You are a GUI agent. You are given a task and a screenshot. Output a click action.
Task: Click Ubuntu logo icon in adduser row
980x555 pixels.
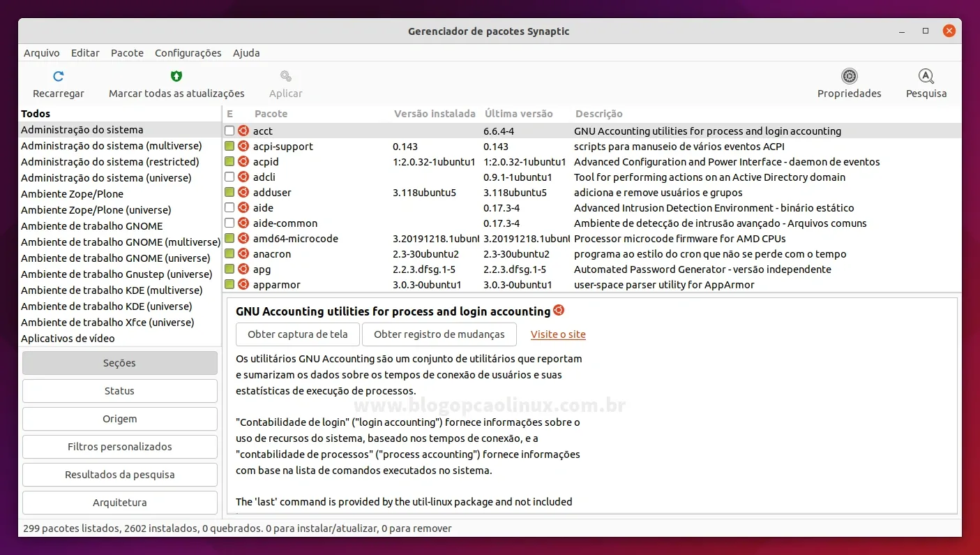[243, 192]
